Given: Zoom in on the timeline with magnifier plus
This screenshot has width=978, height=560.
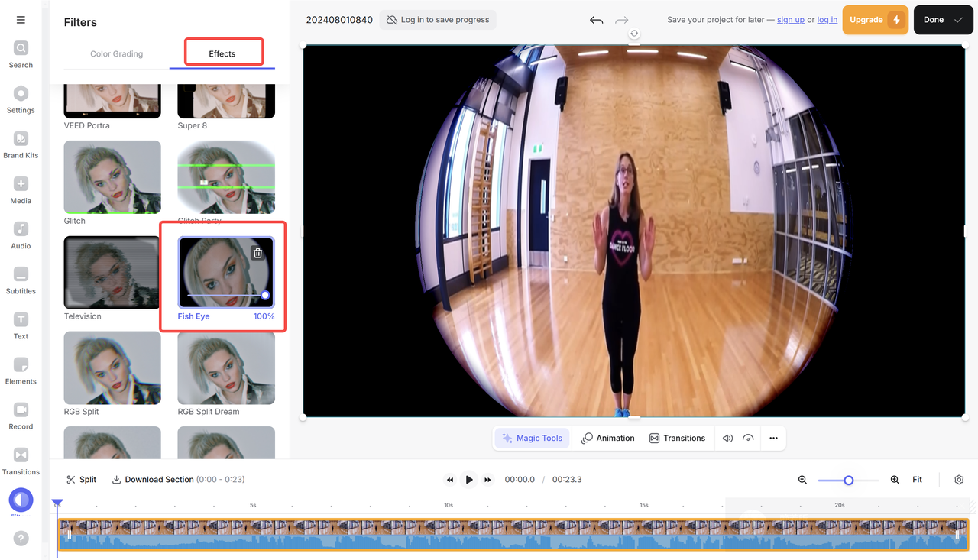Looking at the screenshot, I should (x=894, y=479).
